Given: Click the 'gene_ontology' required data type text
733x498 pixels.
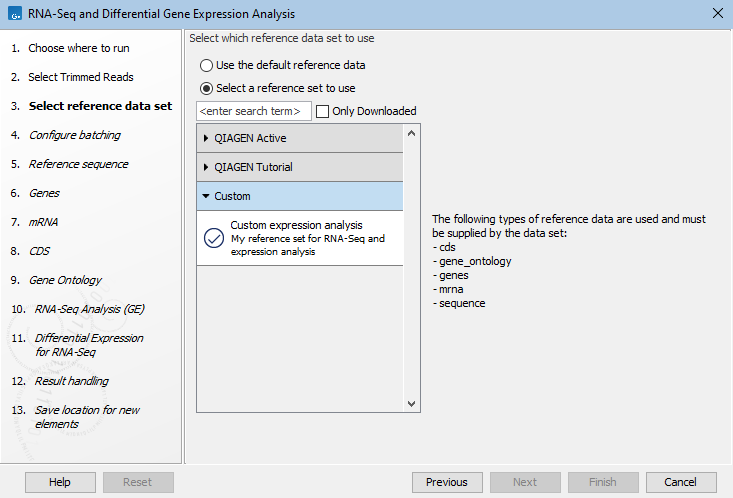Looking at the screenshot, I should [475, 261].
